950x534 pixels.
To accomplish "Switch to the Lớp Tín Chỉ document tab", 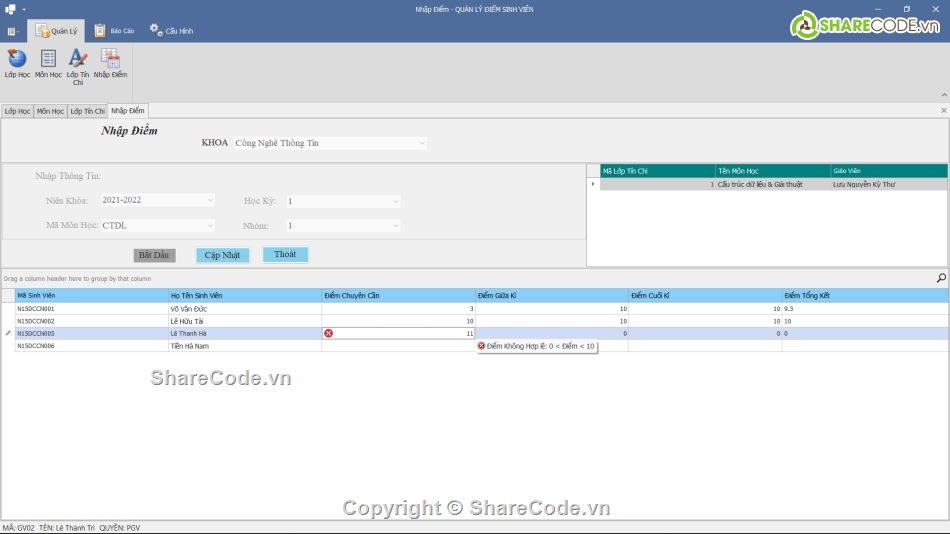I will click(x=87, y=111).
